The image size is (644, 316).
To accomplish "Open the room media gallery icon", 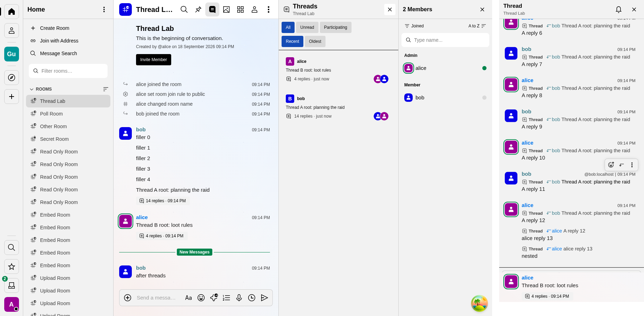I will 226,9.
